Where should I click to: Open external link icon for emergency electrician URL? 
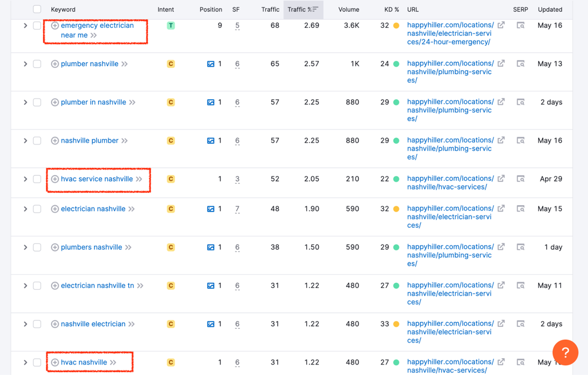pos(501,25)
